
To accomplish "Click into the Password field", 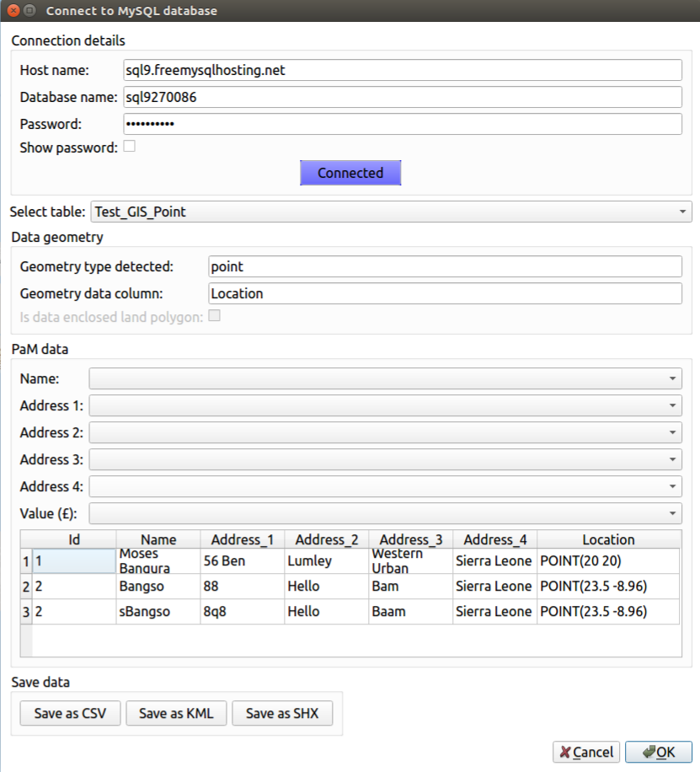I will 403,124.
